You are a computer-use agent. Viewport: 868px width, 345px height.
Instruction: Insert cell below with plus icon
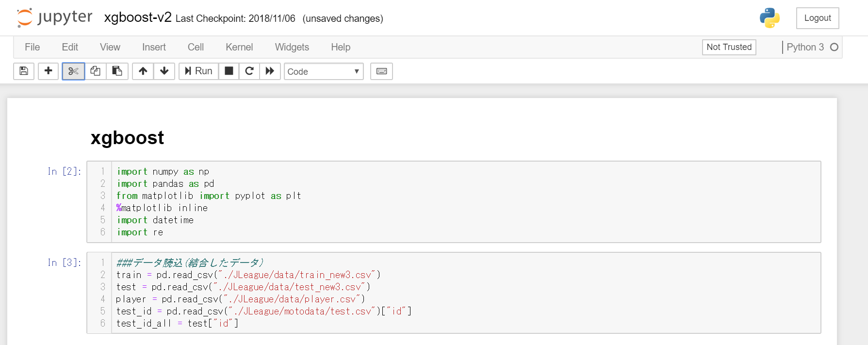[x=48, y=71]
